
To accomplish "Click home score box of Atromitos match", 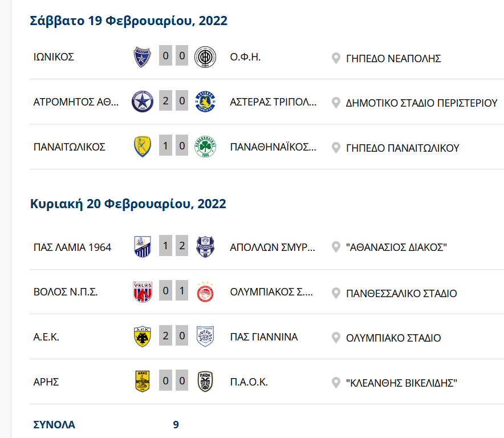I will (165, 102).
